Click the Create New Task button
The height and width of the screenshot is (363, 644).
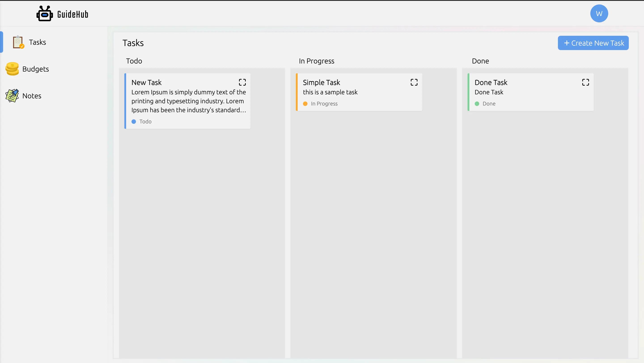point(593,43)
